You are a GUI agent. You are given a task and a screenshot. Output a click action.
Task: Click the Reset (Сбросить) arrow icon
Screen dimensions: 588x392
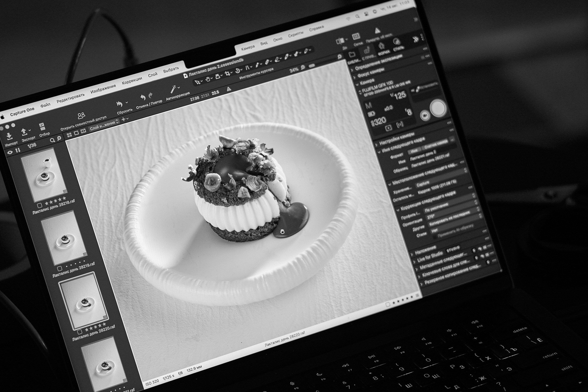(x=120, y=104)
